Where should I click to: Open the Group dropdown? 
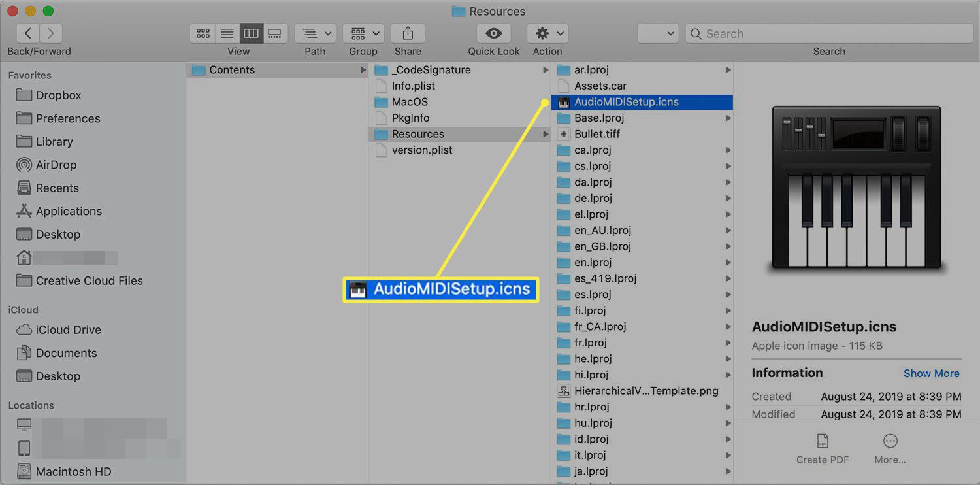tap(363, 33)
